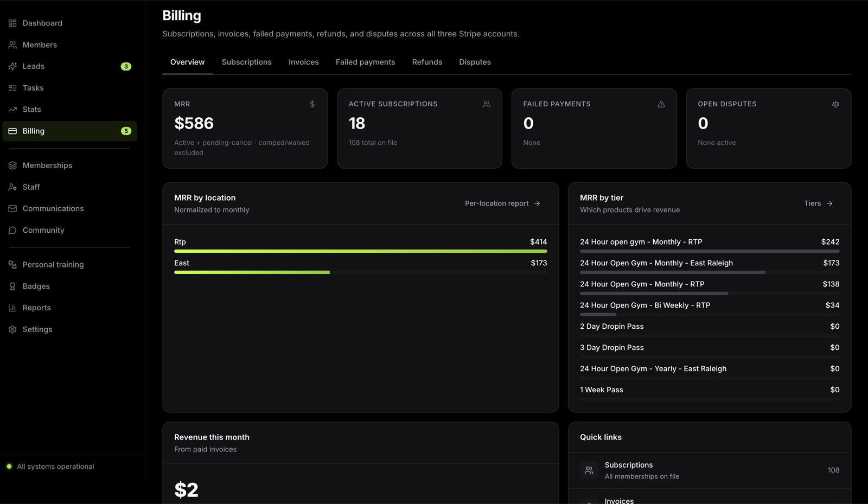868x504 pixels.
Task: Click the Memberships layers icon
Action: [x=12, y=165]
